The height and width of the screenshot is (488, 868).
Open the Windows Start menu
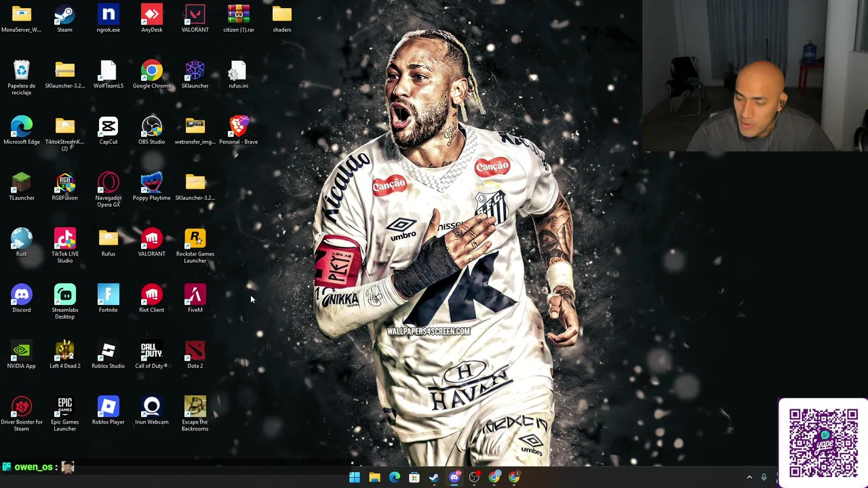tap(355, 478)
